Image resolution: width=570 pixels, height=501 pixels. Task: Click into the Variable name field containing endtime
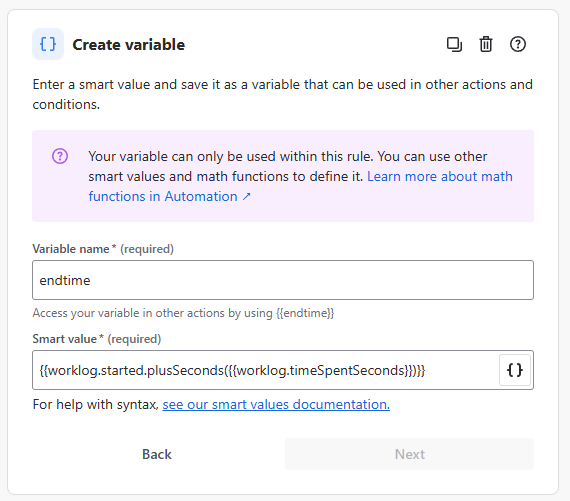pyautogui.click(x=283, y=280)
